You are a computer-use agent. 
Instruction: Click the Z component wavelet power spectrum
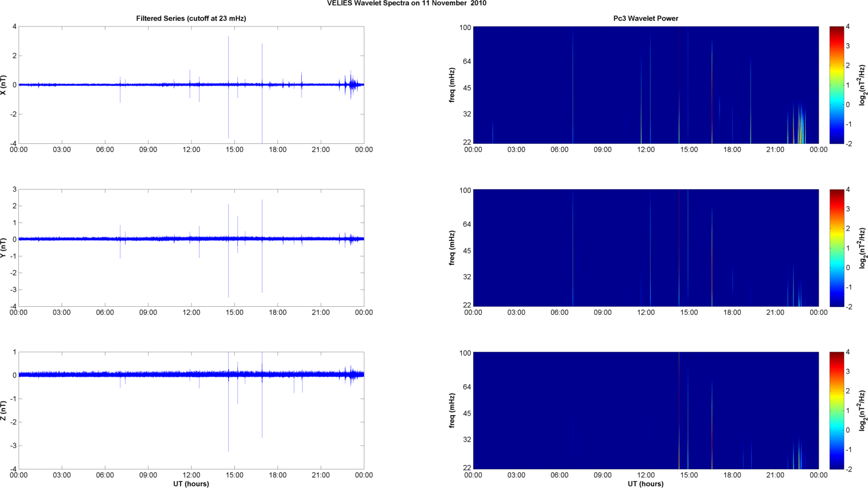(x=646, y=411)
